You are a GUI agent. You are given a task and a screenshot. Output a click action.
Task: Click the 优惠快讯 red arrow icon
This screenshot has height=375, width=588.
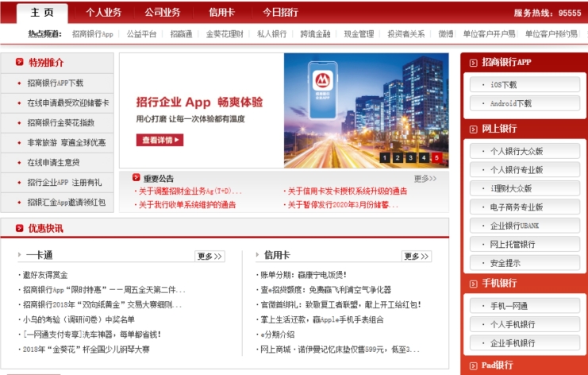click(x=20, y=228)
